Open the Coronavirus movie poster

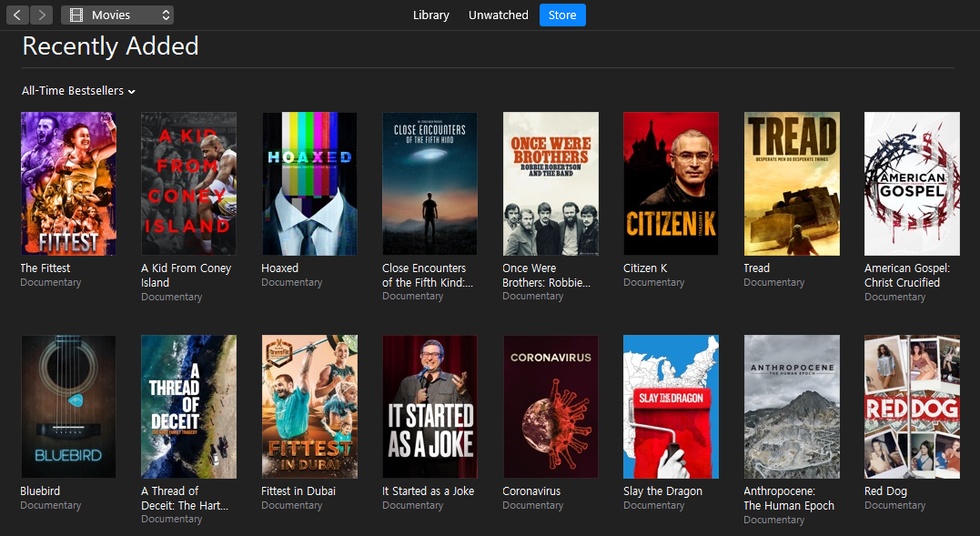[551, 407]
